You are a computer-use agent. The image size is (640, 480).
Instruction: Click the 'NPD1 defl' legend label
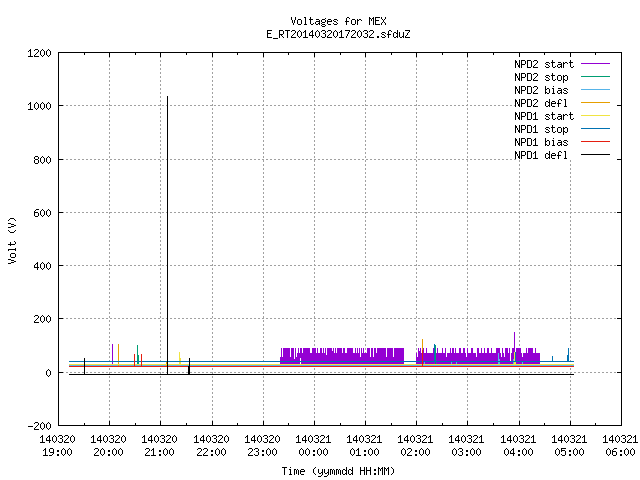[541, 156]
